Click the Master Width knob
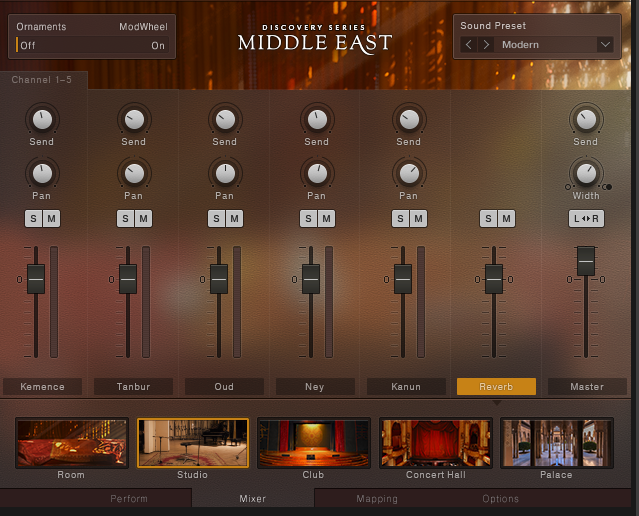Screen dimensions: 639x516 point(586,174)
